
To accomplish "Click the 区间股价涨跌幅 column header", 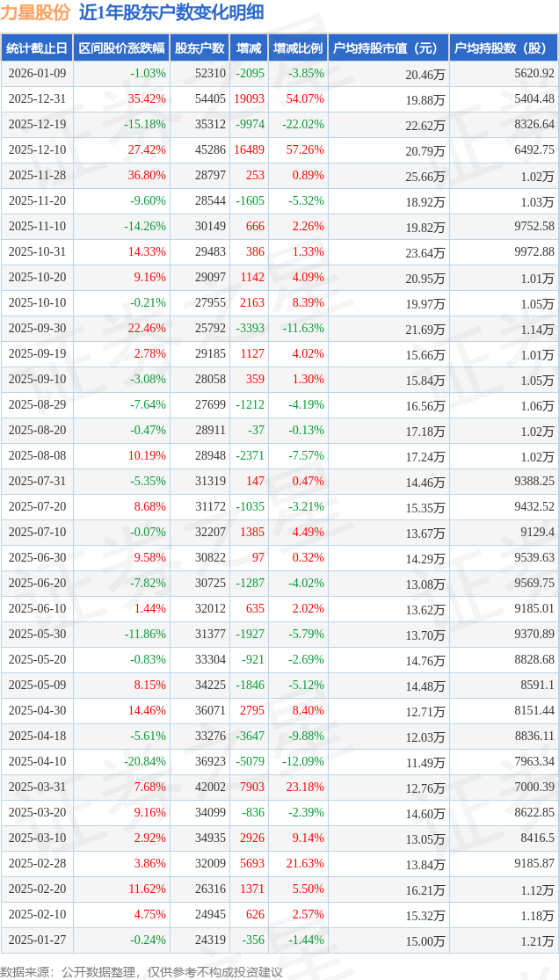I will point(120,48).
